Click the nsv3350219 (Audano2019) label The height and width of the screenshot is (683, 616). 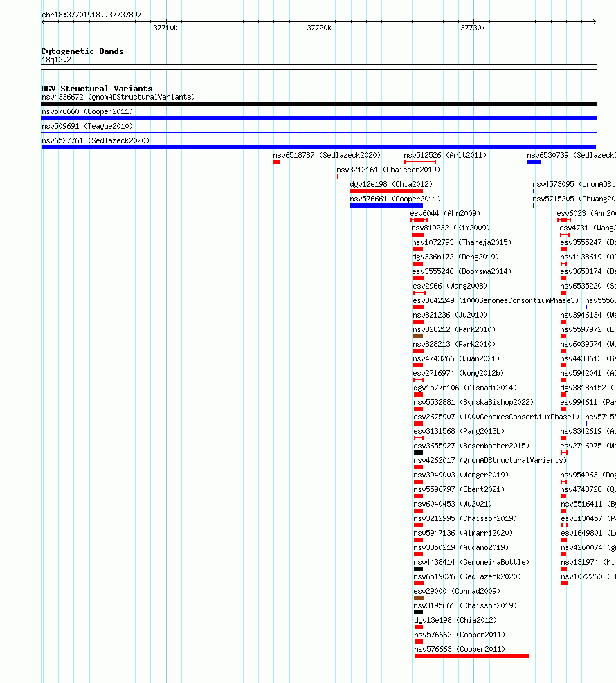[462, 547]
